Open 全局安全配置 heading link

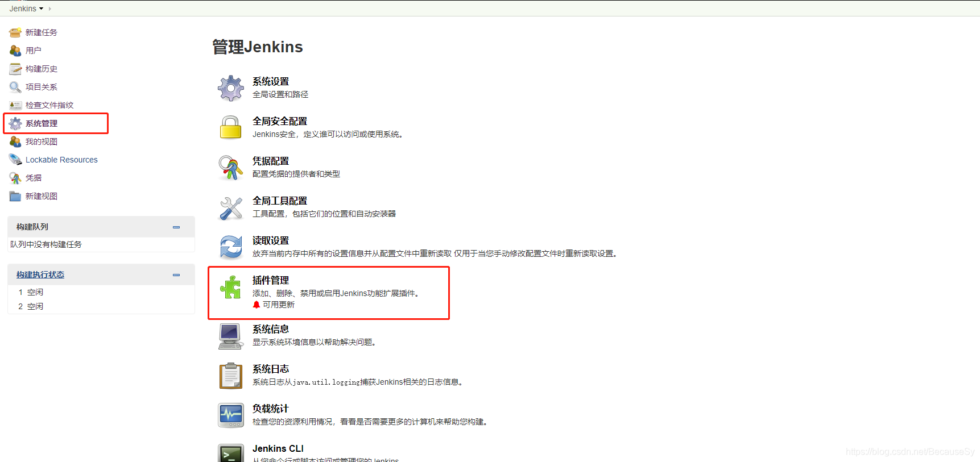point(280,121)
